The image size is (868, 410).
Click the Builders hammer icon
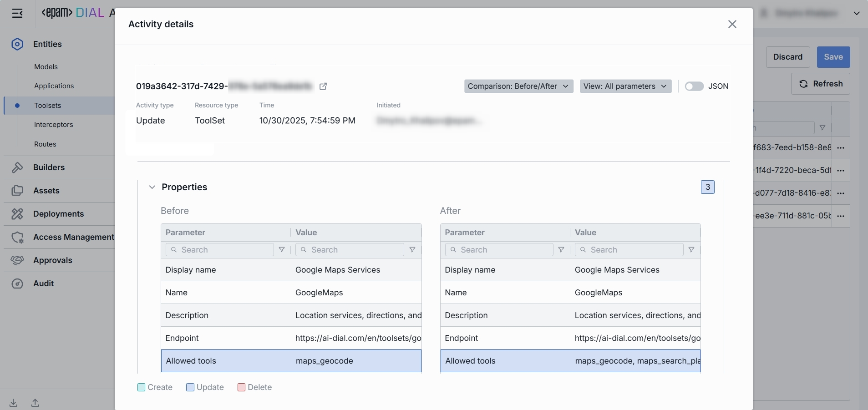click(x=17, y=167)
